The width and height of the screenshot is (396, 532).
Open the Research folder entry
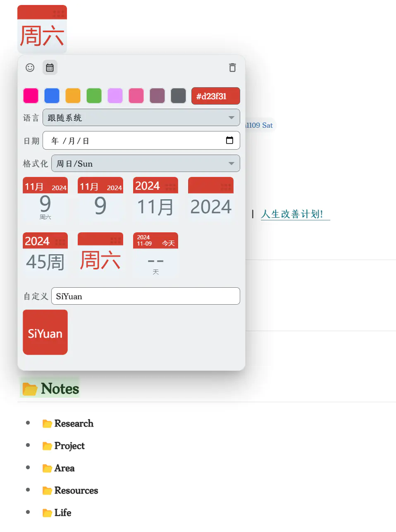pos(74,423)
